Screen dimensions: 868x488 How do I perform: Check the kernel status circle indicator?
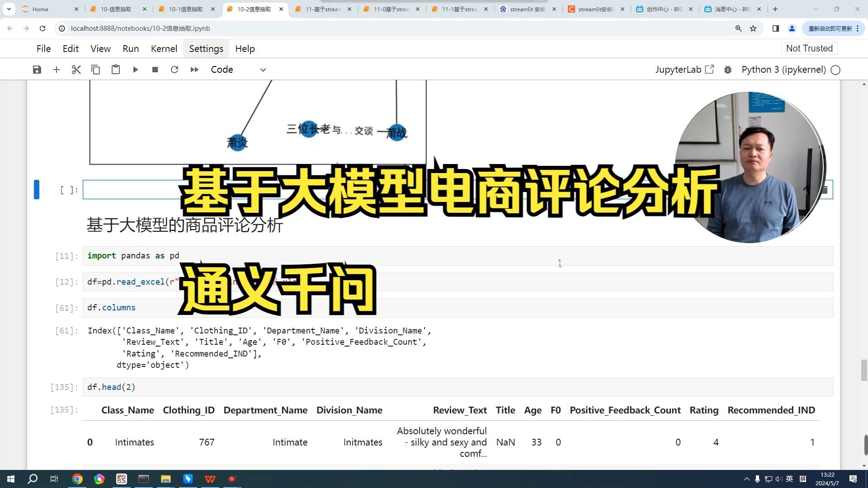point(835,70)
